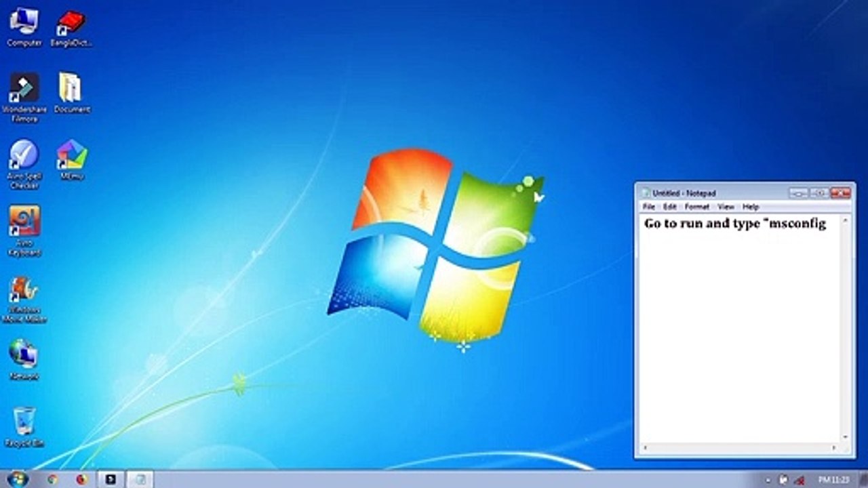
Task: Close the Untitled - Notepad window
Action: click(x=840, y=193)
